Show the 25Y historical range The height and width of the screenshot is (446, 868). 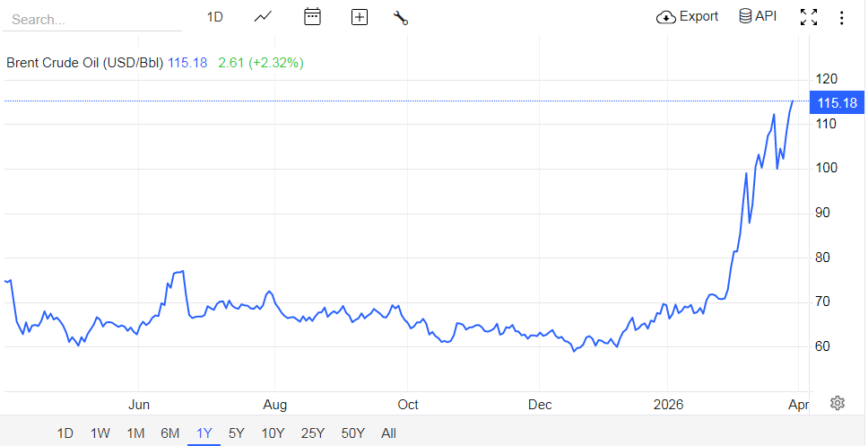[313, 433]
